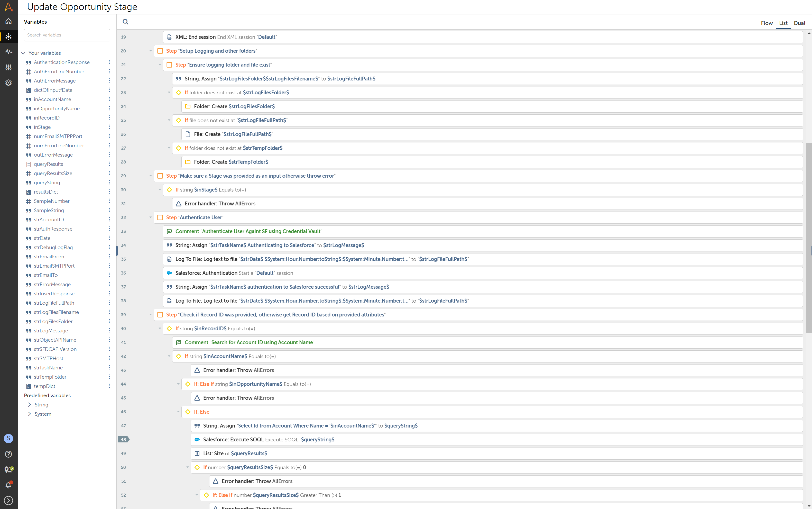Click the Automation bots sidebar icon
Screen dimensions: 812x509
point(8,36)
